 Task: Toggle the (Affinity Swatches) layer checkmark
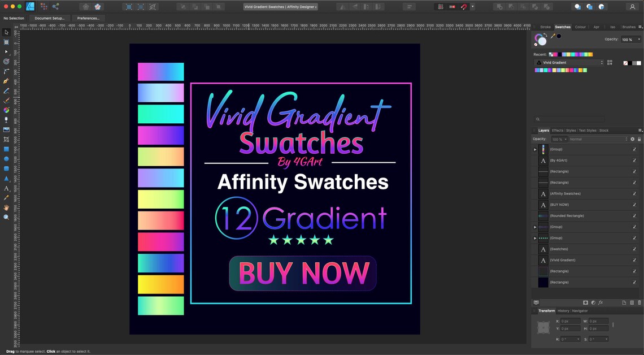tap(634, 193)
